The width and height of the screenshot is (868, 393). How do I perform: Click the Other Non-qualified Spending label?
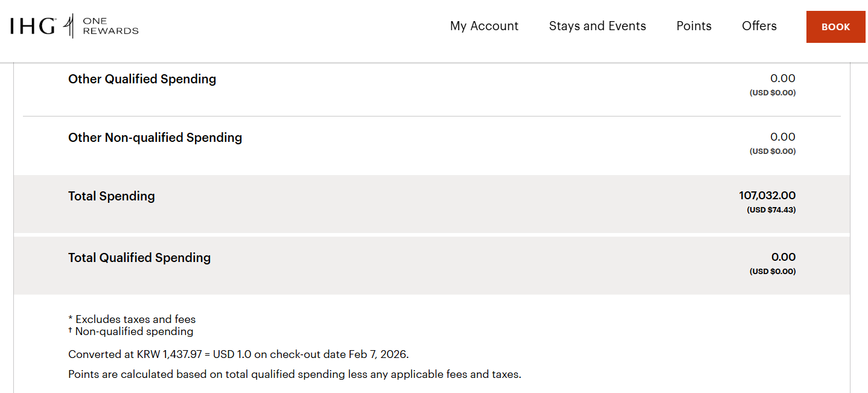click(x=155, y=138)
